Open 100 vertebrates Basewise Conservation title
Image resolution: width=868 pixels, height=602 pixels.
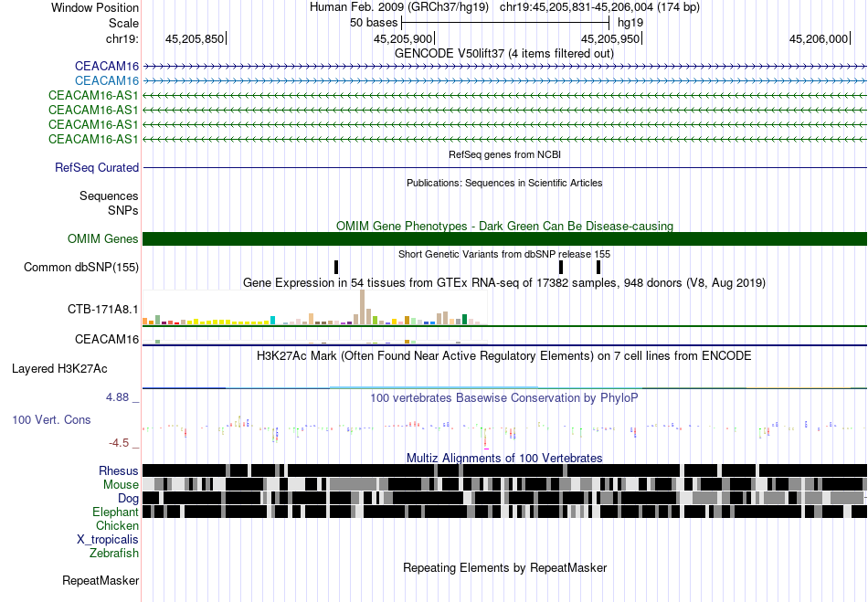(x=504, y=397)
